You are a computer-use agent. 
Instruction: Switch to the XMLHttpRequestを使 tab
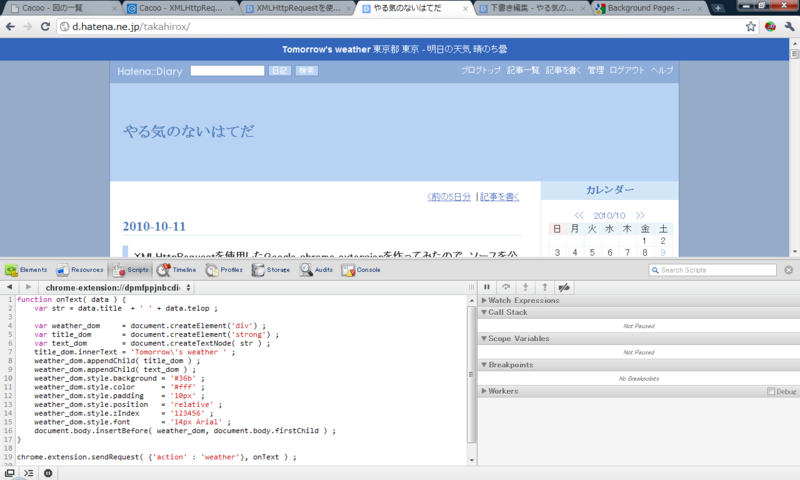[x=298, y=8]
